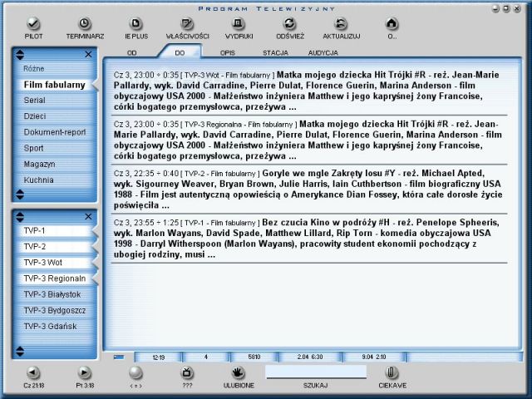Click the WYDRUKI print icon
532x399 pixels.
click(238, 23)
